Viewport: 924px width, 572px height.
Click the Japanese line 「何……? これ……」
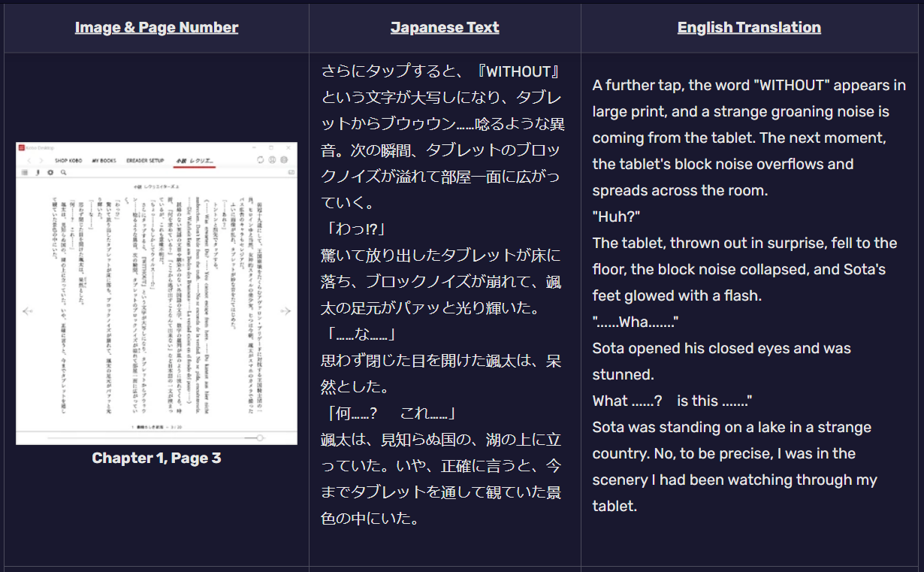[390, 413]
